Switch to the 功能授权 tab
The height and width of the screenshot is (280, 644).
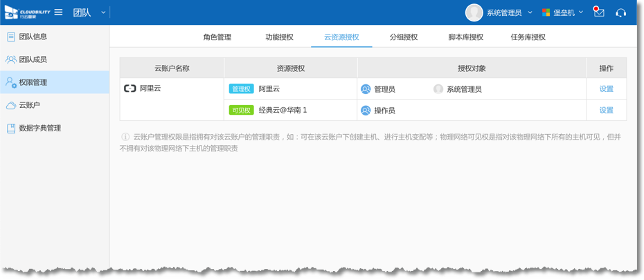point(279,37)
